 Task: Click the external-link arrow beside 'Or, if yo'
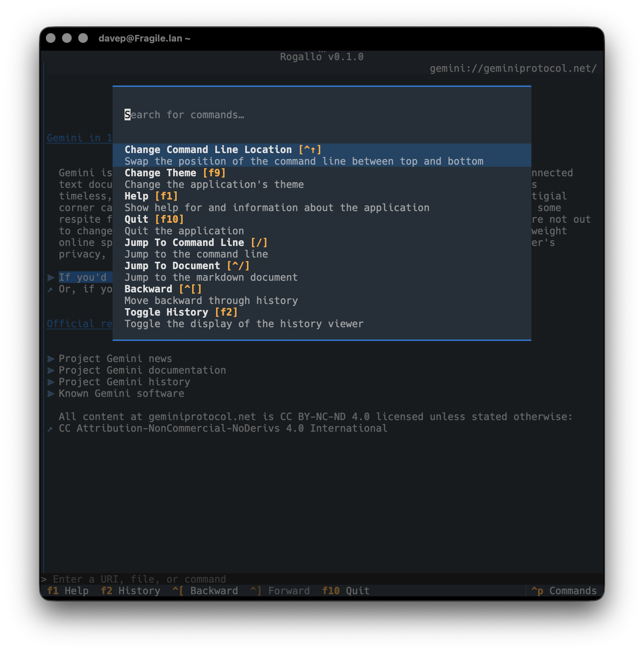pos(50,290)
